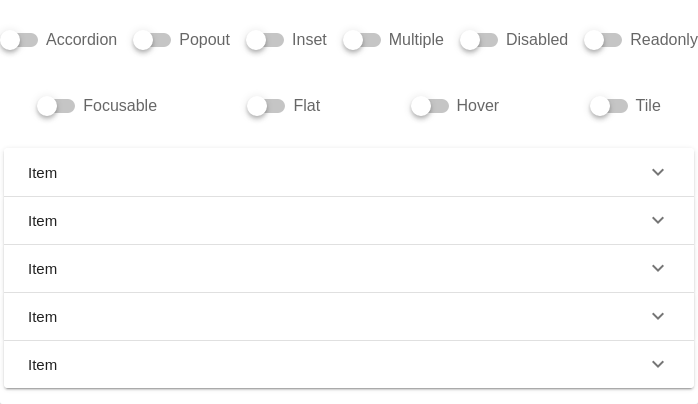Click the chevron icon of the fourth Item panel
Viewport: 698px width, 404px height.
coord(658,316)
